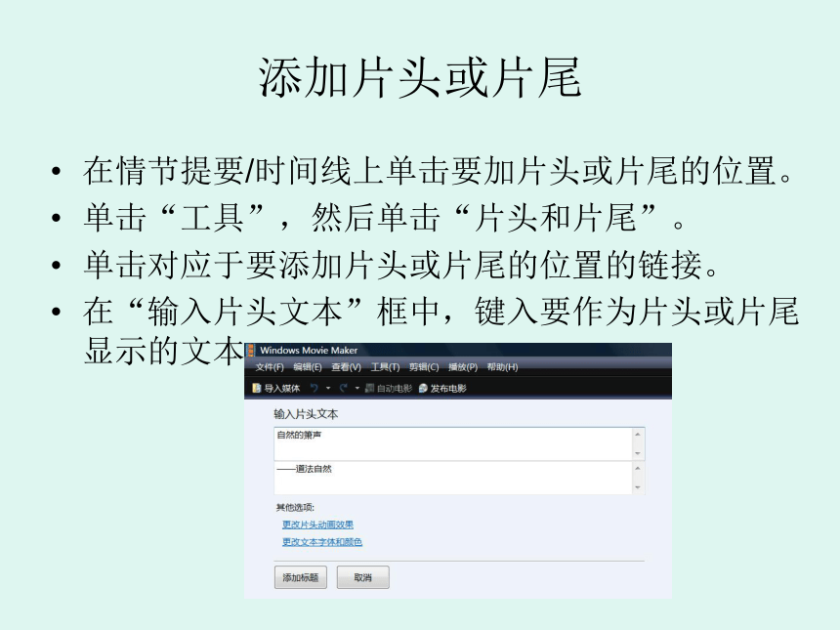The height and width of the screenshot is (630, 840).
Task: Click the Windows Movie Maker title bar icon
Action: (x=251, y=351)
